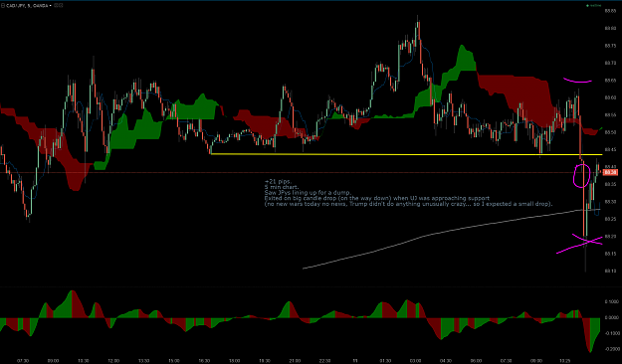Screen dimensions: 622x364
Task: Click the 15:00 time axis label
Action: click(174, 361)
